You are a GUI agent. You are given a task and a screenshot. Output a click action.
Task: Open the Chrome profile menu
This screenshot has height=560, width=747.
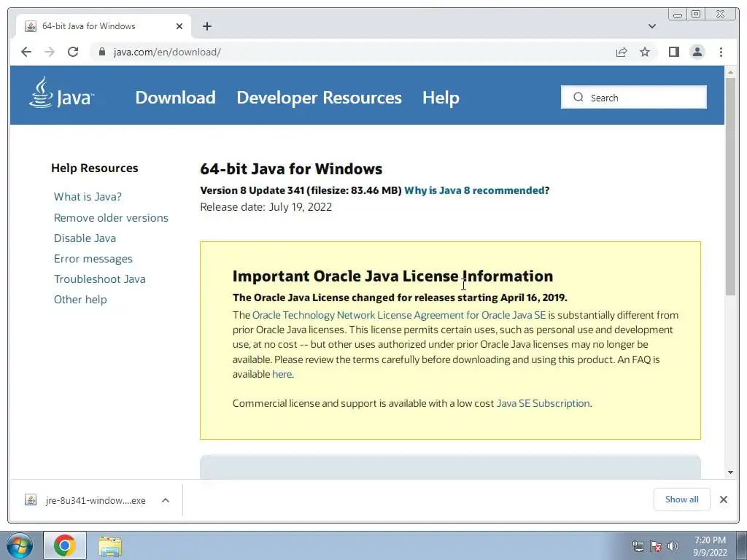pyautogui.click(x=697, y=52)
